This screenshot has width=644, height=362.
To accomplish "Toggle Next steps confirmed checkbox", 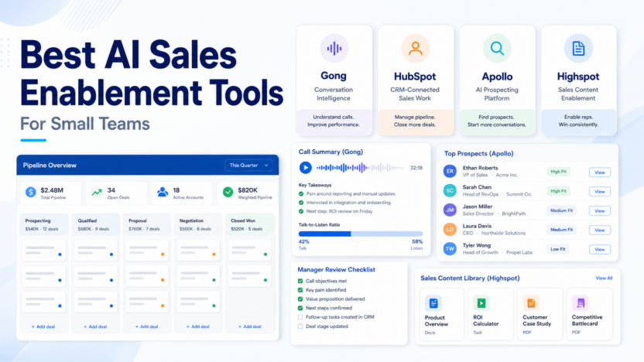I will (300, 308).
